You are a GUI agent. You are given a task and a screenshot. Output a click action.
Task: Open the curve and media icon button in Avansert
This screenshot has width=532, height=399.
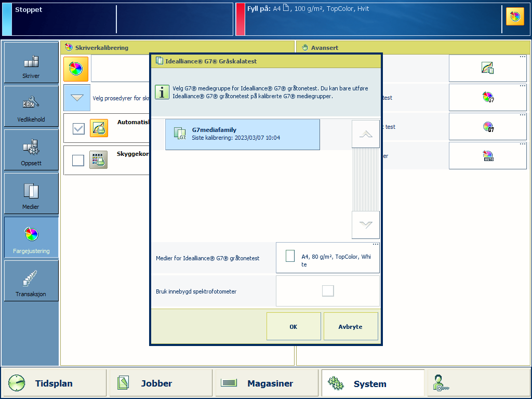click(487, 68)
